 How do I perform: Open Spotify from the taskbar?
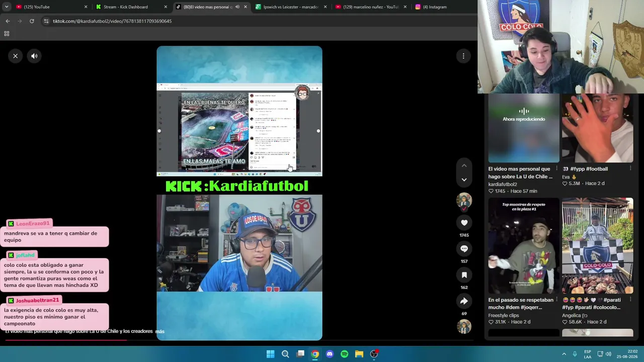coord(344,354)
